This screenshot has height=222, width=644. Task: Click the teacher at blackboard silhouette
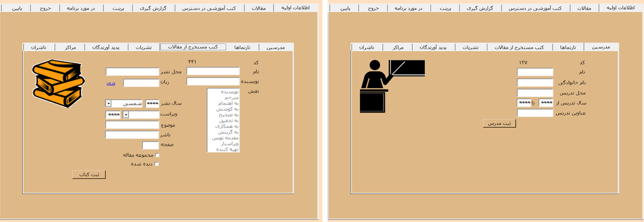pyautogui.click(x=391, y=86)
